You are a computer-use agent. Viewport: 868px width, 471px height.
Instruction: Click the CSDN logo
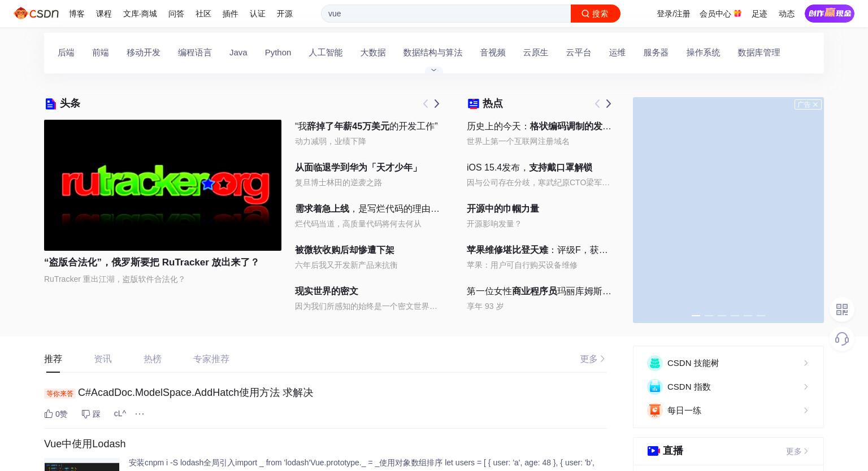(37, 13)
